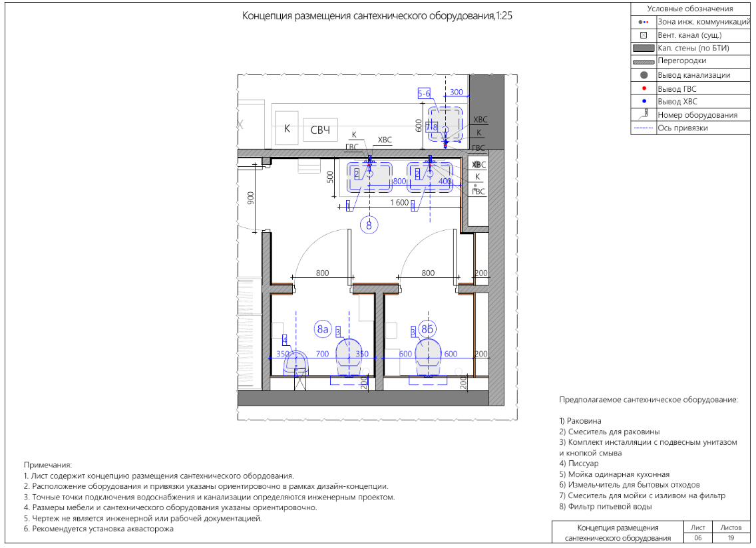Click list item 8) Фильтр питьевой воды

pos(606,507)
